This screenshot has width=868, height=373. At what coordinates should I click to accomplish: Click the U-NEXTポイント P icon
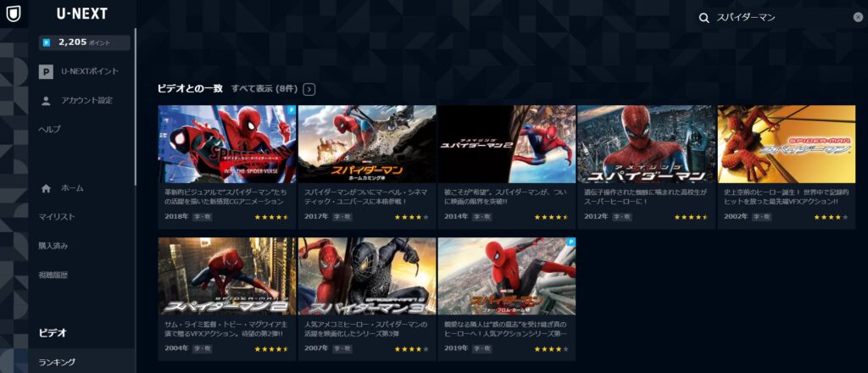click(46, 71)
